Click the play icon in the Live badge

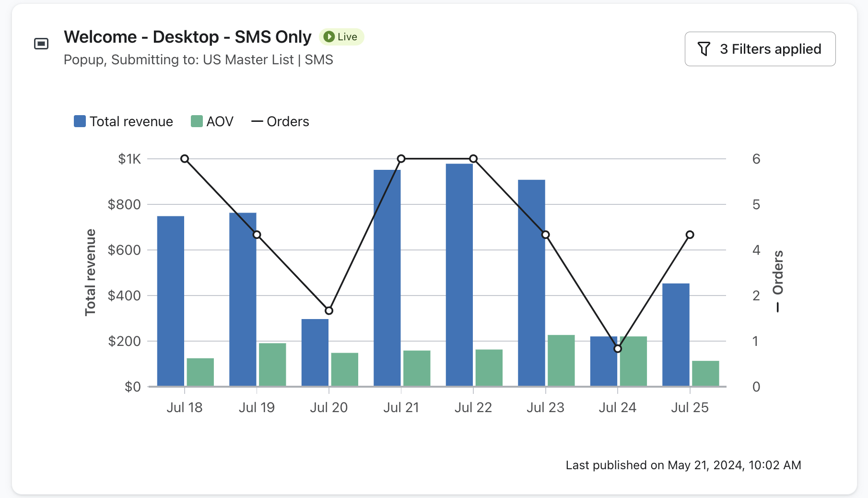click(328, 36)
